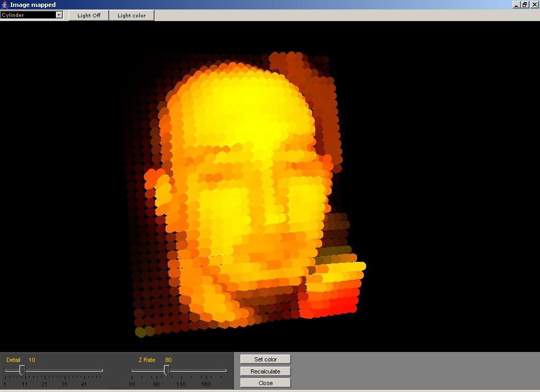Set Z Rate slider to the 160 tick
Screen dimensions: 540x392
pos(206,371)
